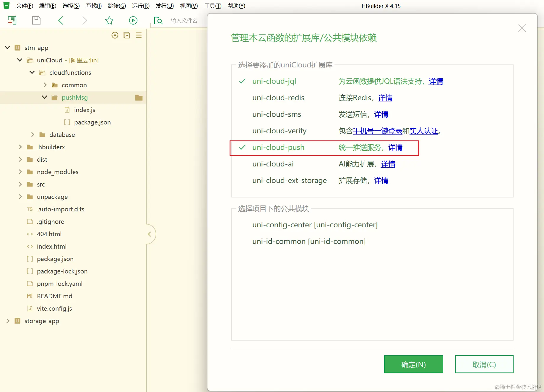The width and height of the screenshot is (544, 392).
Task: Expand the dist folder
Action: click(20, 159)
